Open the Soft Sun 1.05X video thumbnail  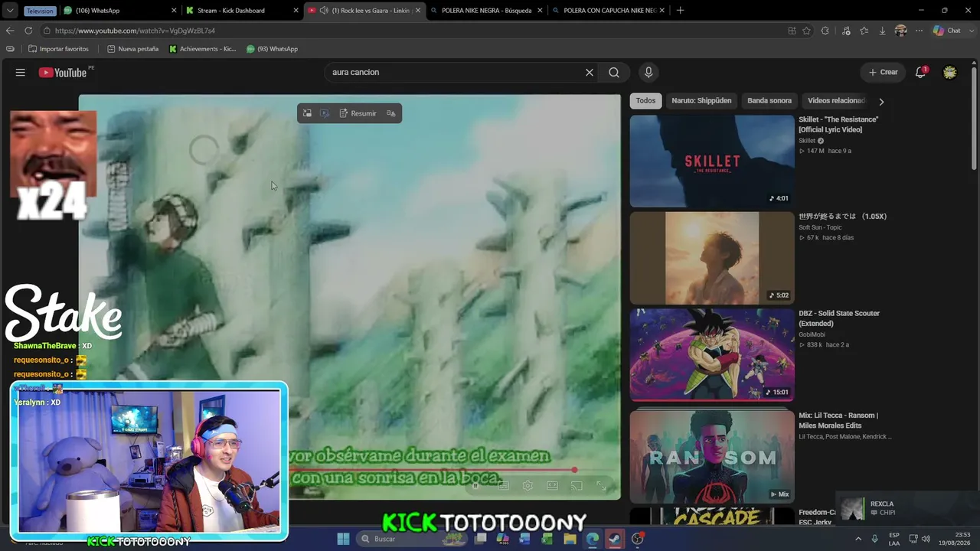(x=712, y=258)
